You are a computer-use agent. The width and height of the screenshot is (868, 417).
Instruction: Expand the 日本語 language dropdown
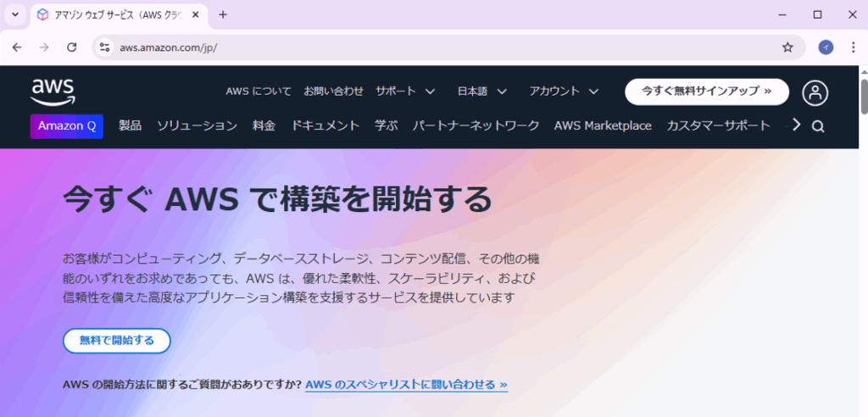coord(481,91)
